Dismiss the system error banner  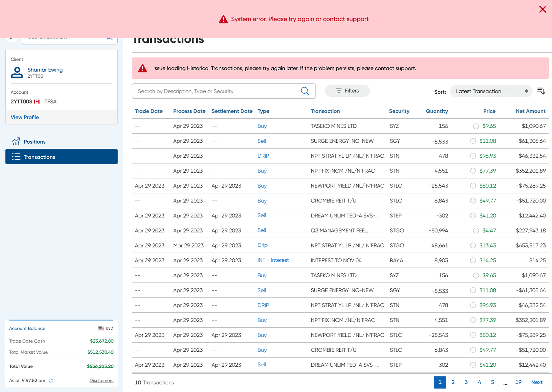coord(543,9)
